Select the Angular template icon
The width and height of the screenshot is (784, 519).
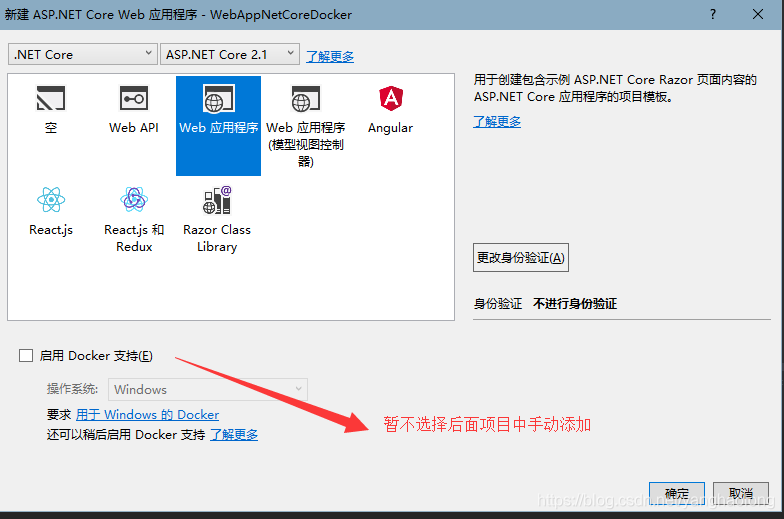390,98
